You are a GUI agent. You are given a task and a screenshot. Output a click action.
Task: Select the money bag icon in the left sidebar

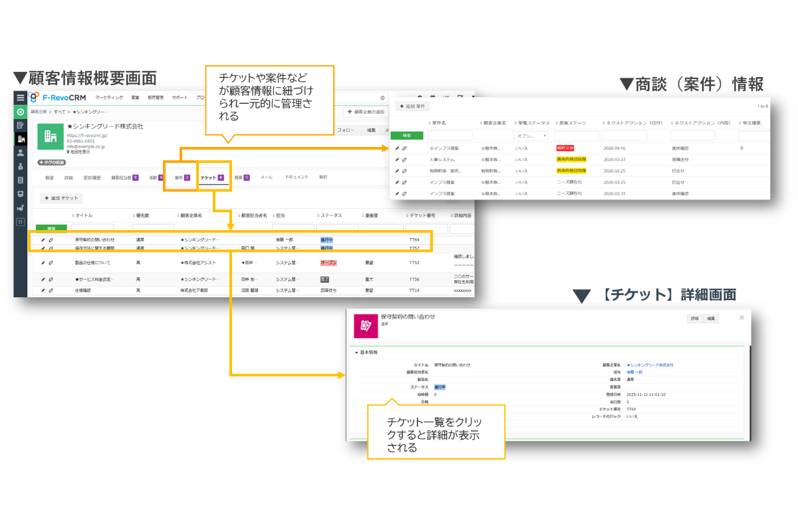[21, 167]
